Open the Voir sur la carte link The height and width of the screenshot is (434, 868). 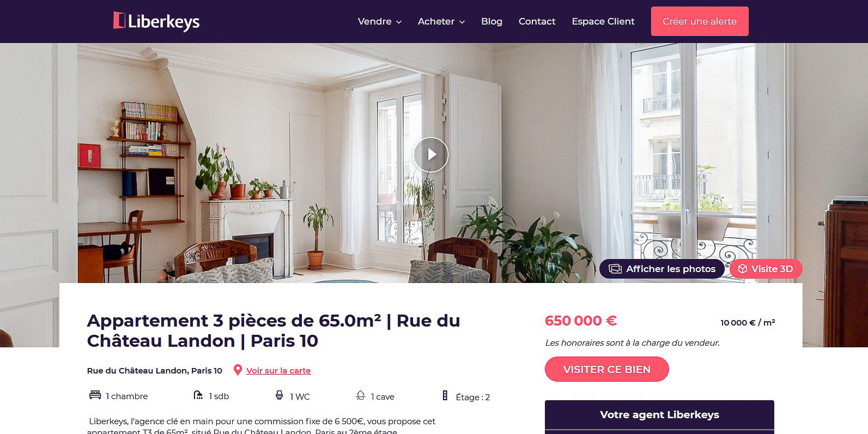tap(278, 371)
